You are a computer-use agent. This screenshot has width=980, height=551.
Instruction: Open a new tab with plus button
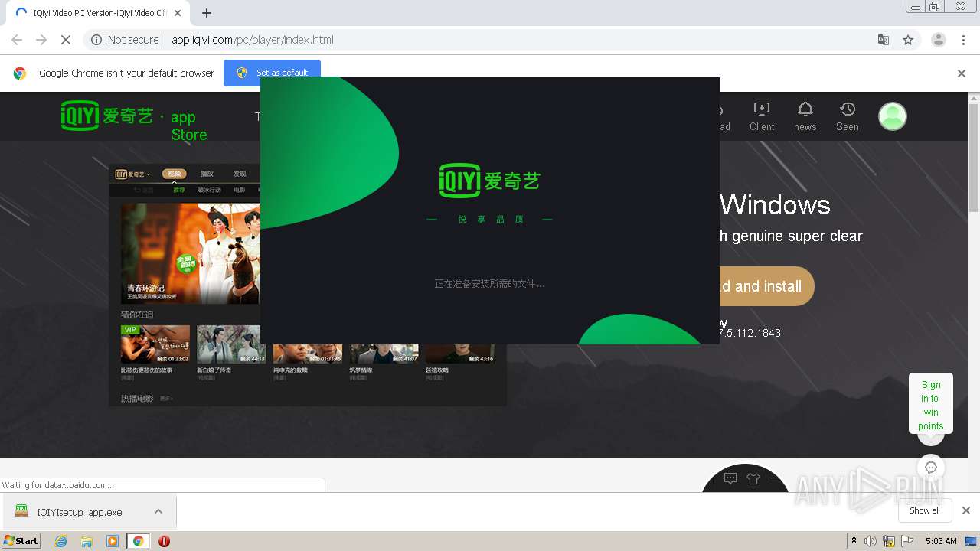pyautogui.click(x=207, y=13)
